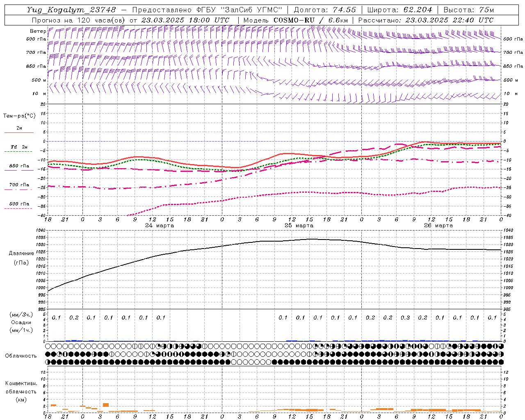The height and width of the screenshot is (420, 525).
Task: Select the Давление pressure panel label
Action: [x=21, y=253]
